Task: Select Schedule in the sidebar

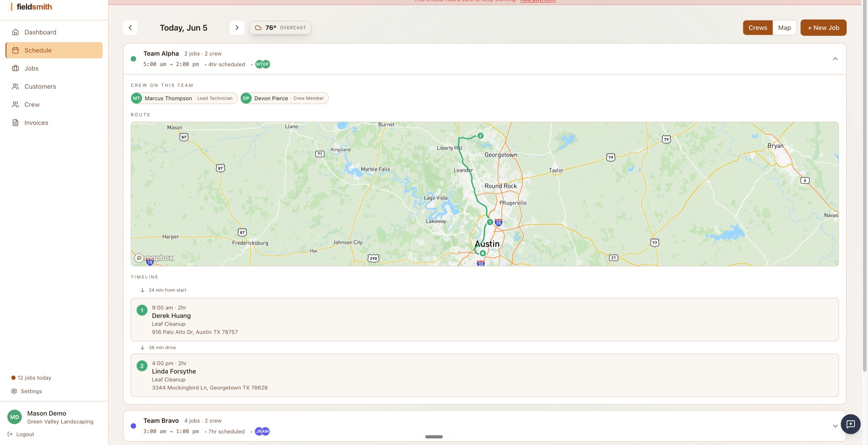Action: tap(54, 50)
